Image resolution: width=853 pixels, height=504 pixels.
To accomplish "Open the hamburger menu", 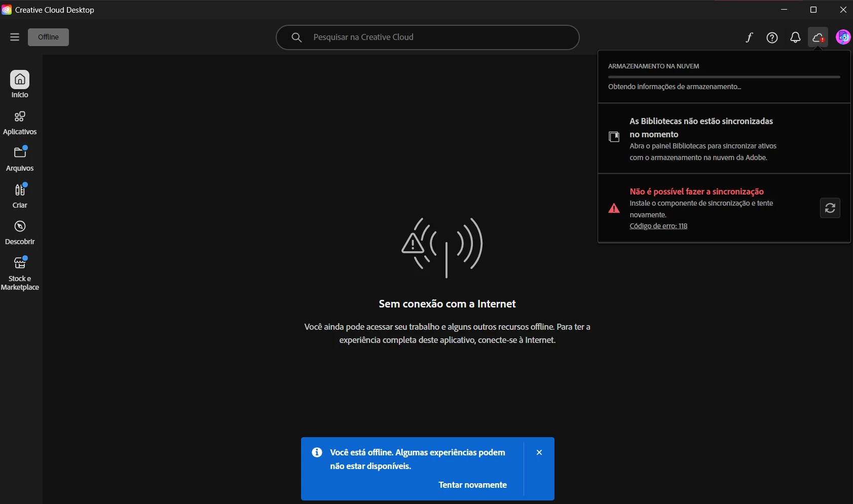I will [15, 37].
